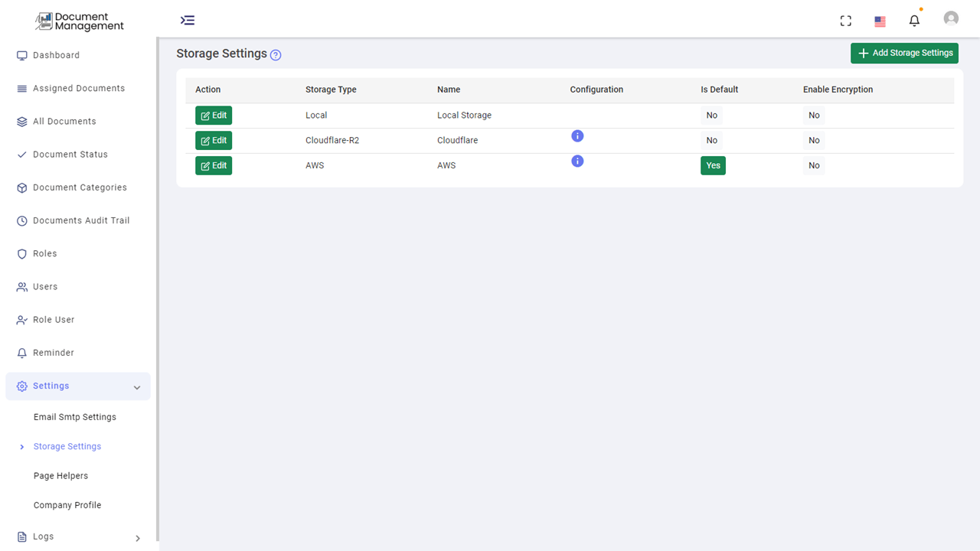Collapse the Settings menu group
The height and width of the screenshot is (551, 980).
pos(51,386)
